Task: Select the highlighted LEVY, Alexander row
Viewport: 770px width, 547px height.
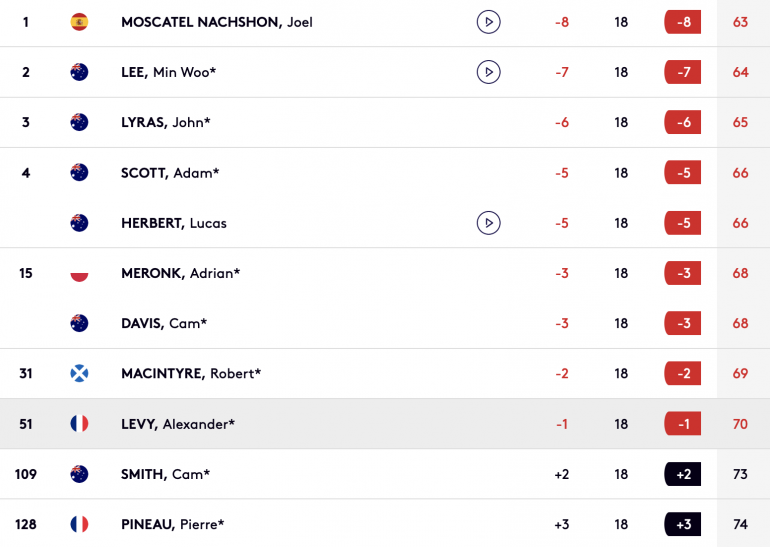Action: coord(385,424)
